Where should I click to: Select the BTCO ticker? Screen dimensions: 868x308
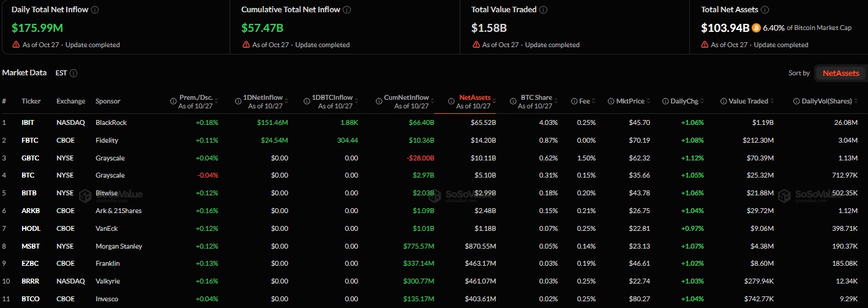(x=30, y=299)
